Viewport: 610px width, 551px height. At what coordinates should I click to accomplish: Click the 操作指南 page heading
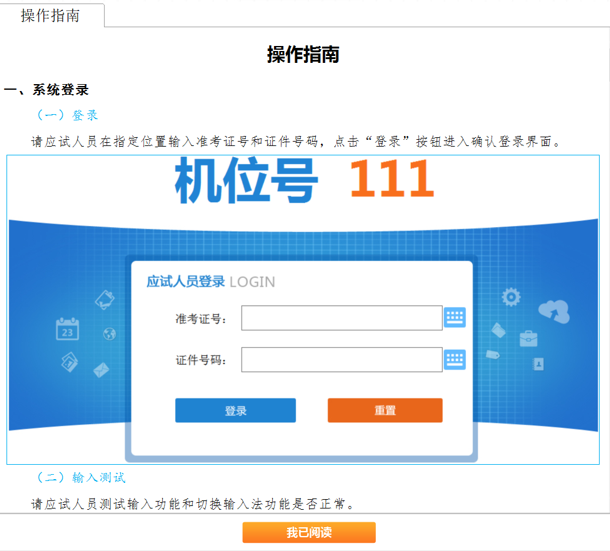(303, 55)
